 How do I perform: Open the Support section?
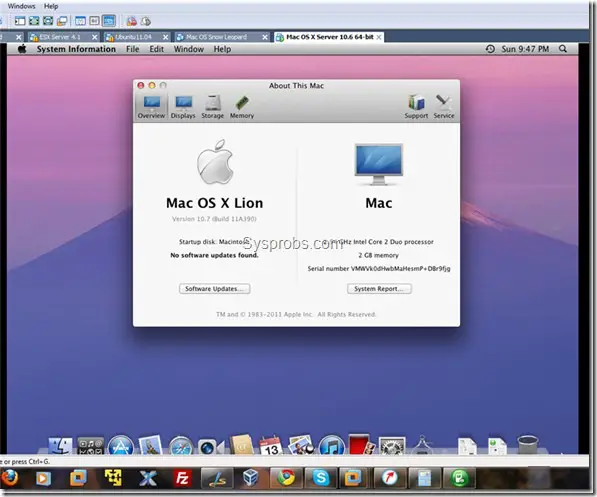[x=416, y=107]
